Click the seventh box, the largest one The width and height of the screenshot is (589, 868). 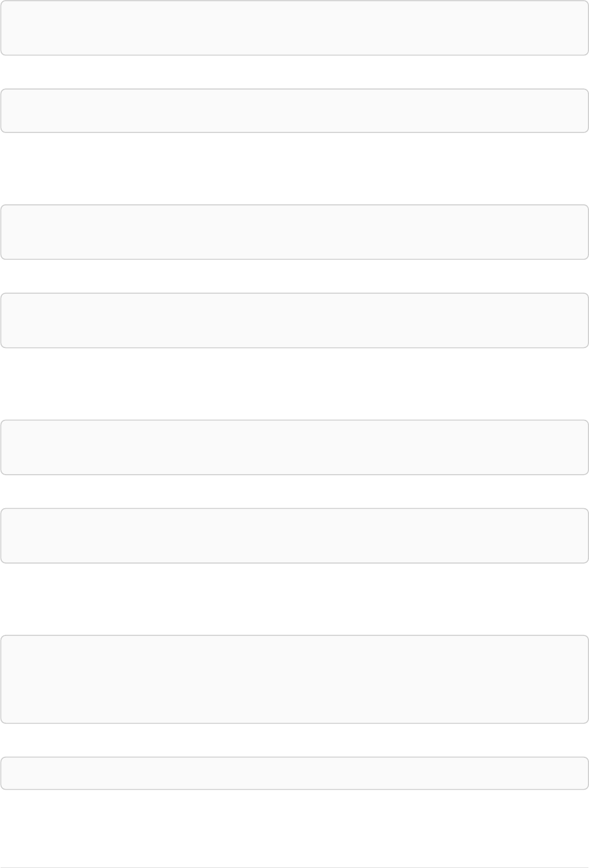tap(294, 679)
